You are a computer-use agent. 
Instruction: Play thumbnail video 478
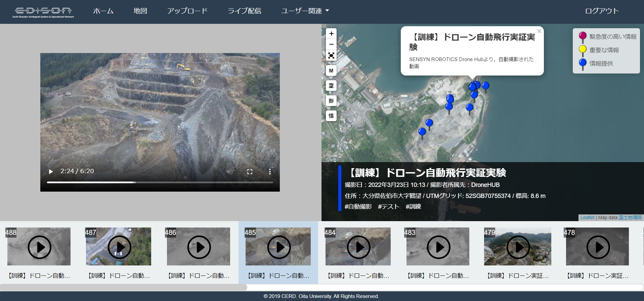point(598,247)
